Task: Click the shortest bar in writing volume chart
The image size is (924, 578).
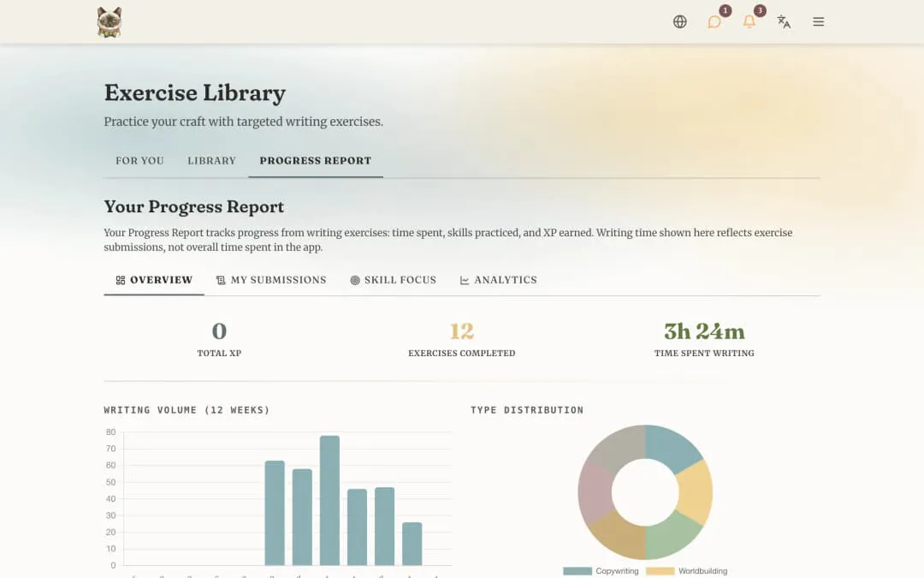Action: [412, 544]
